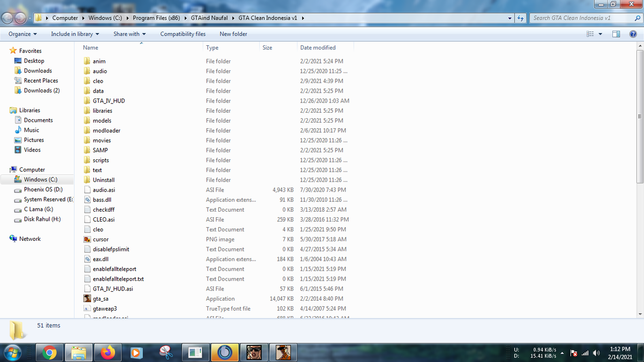Select the enablefallteleport.txt file
Viewport: 644px width, 362px height.
point(118,279)
